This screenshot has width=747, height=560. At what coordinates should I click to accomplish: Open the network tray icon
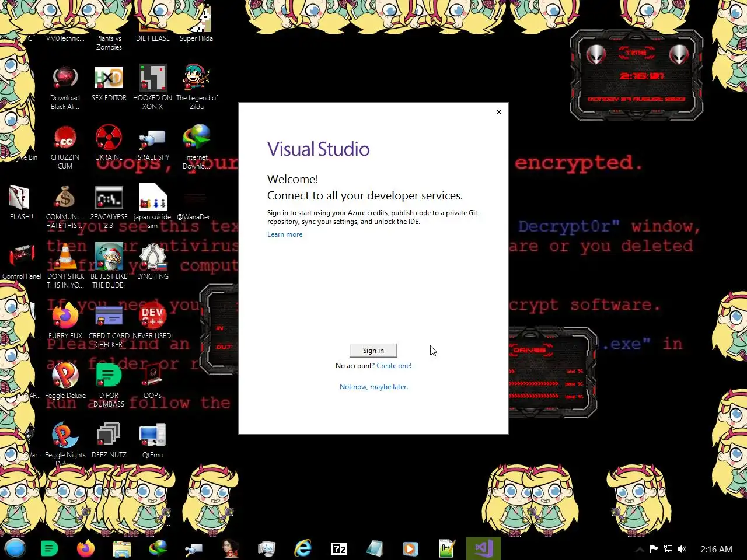668,549
